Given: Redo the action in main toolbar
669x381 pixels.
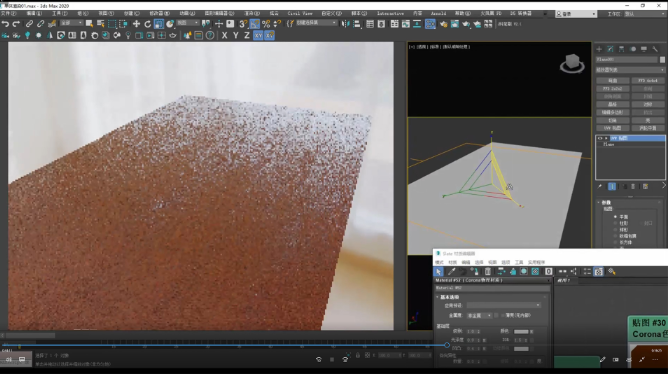Looking at the screenshot, I should [x=16, y=24].
